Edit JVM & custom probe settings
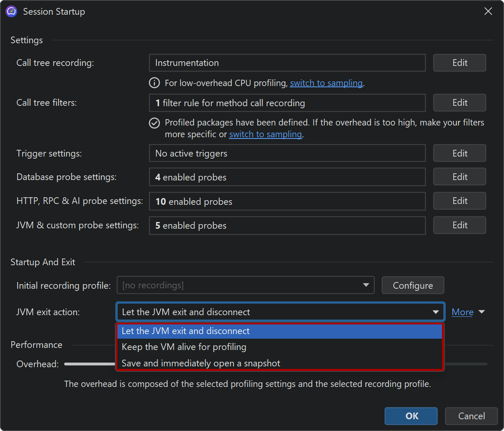 [460, 225]
